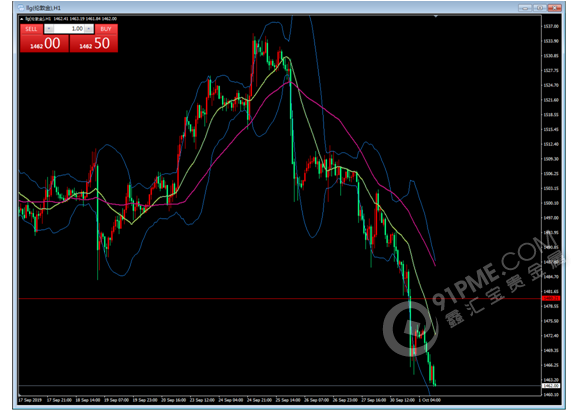The width and height of the screenshot is (584, 413).
Task: Click the red horizontal line price tag on the price scale
Action: tap(551, 298)
